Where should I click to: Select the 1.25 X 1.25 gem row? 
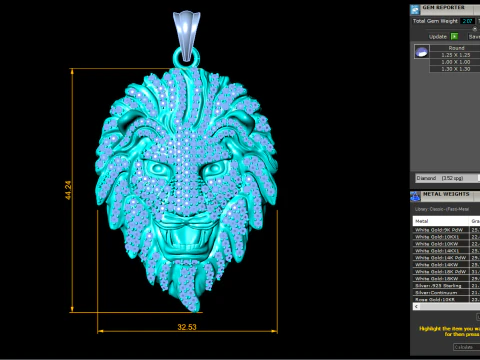(455, 55)
